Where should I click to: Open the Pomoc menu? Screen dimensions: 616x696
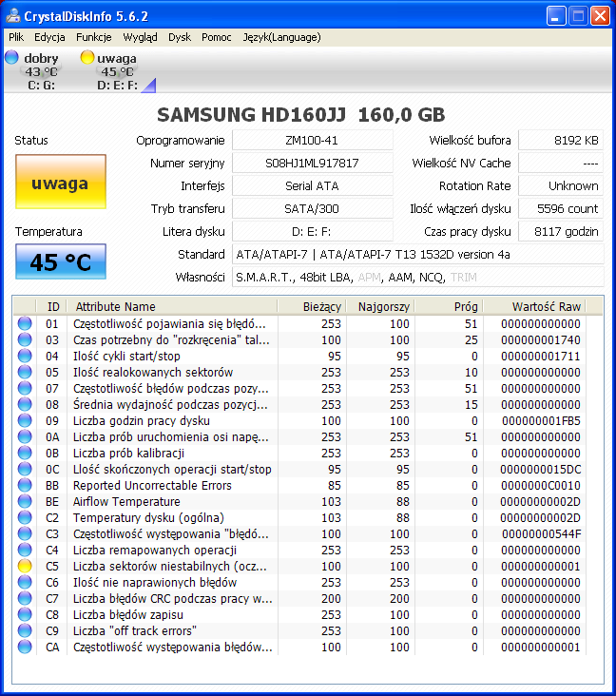pyautogui.click(x=217, y=37)
